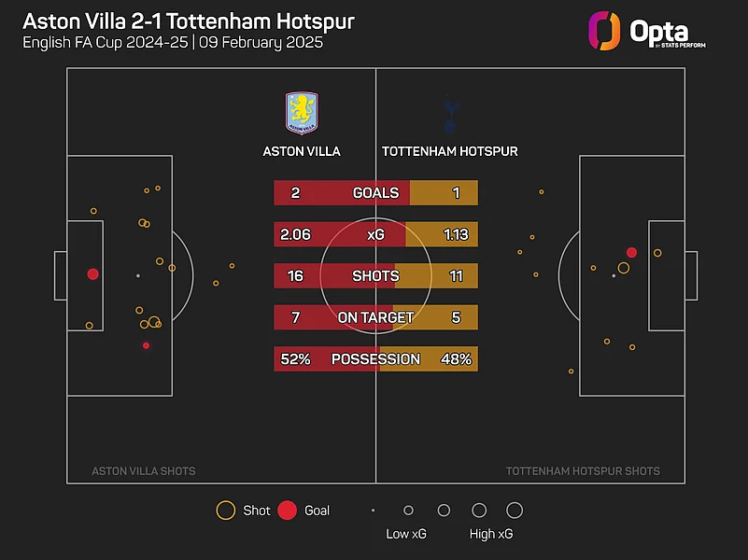Image resolution: width=748 pixels, height=560 pixels.
Task: Click Tottenham's red goal marker on pitch
Action: tap(632, 252)
